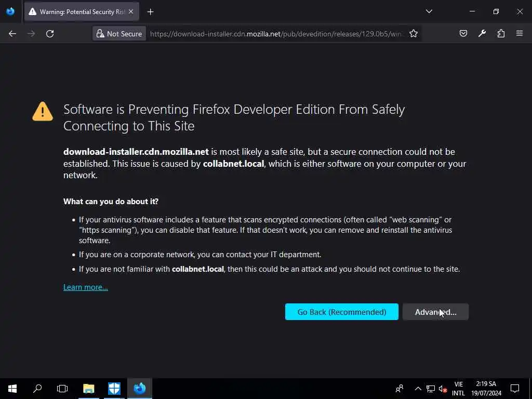Open the Pocket save icon
The height and width of the screenshot is (399, 532).
[463, 33]
